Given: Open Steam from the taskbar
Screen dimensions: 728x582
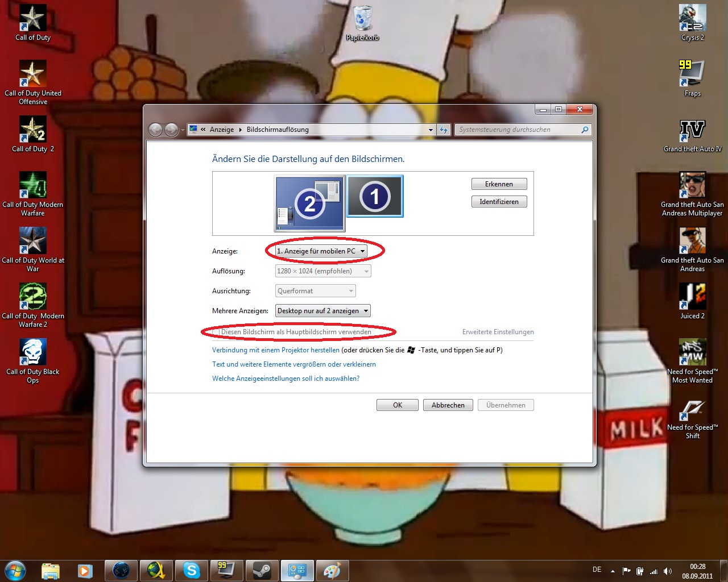Looking at the screenshot, I should pos(262,570).
